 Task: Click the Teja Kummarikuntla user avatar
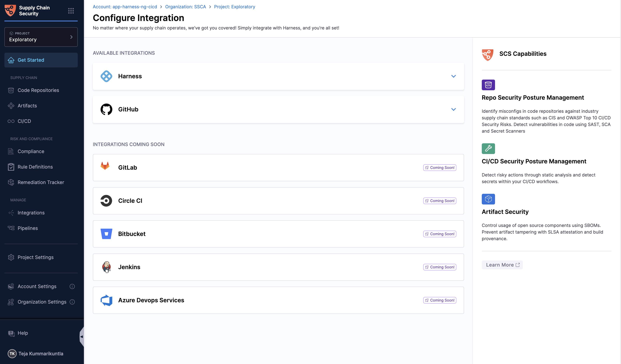click(12, 353)
